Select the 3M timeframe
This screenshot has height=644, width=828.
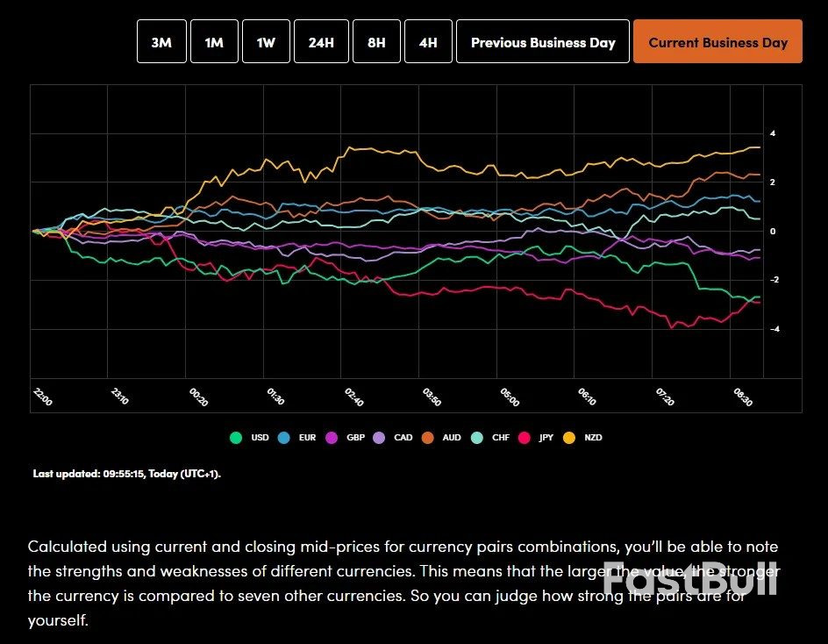(x=161, y=41)
